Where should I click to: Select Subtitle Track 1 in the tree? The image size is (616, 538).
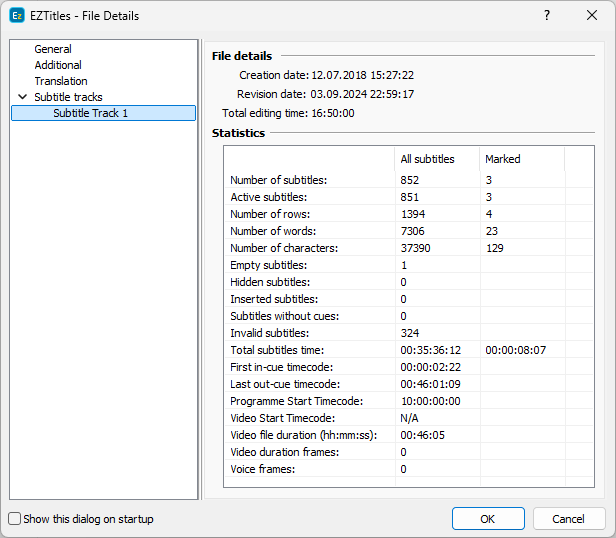point(91,113)
